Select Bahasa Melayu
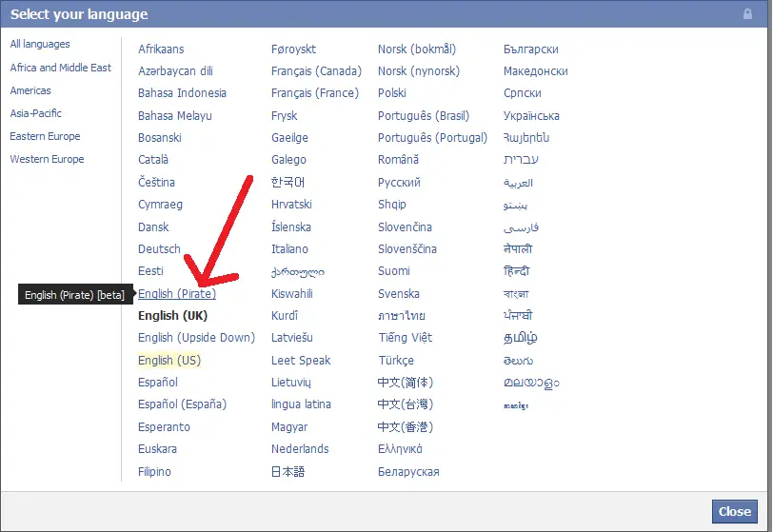Screen dimensions: 773x532 (x=175, y=116)
